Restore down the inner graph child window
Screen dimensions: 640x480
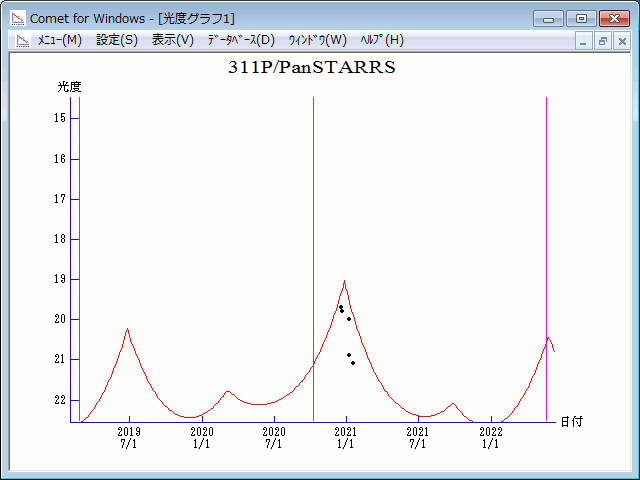[x=603, y=41]
